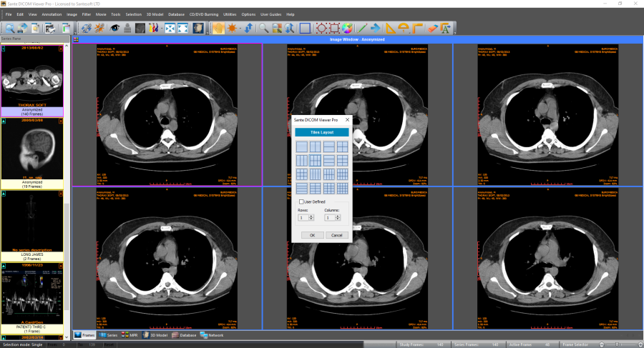The width and height of the screenshot is (644, 348).
Task: Adjust the Frame Selector slider
Action: pos(615,344)
